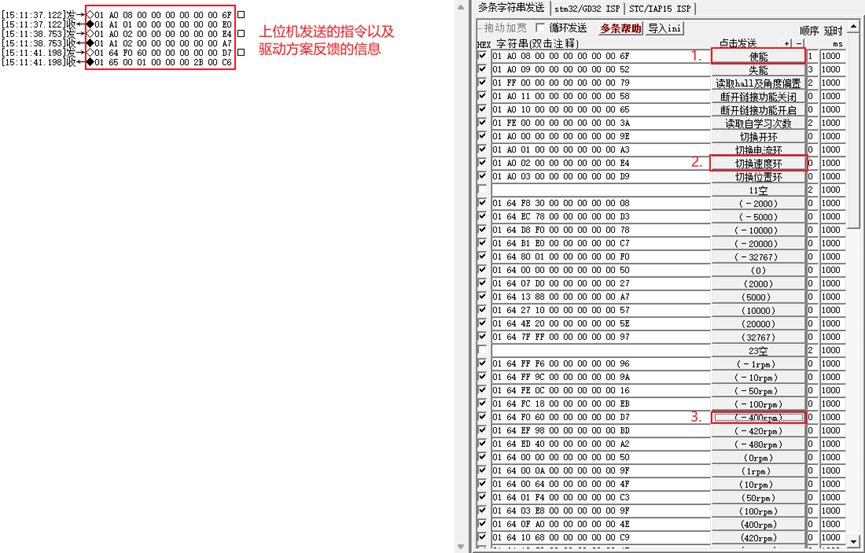
Task: Toggle HEX checkbox on the 11空 row
Action: pos(483,189)
